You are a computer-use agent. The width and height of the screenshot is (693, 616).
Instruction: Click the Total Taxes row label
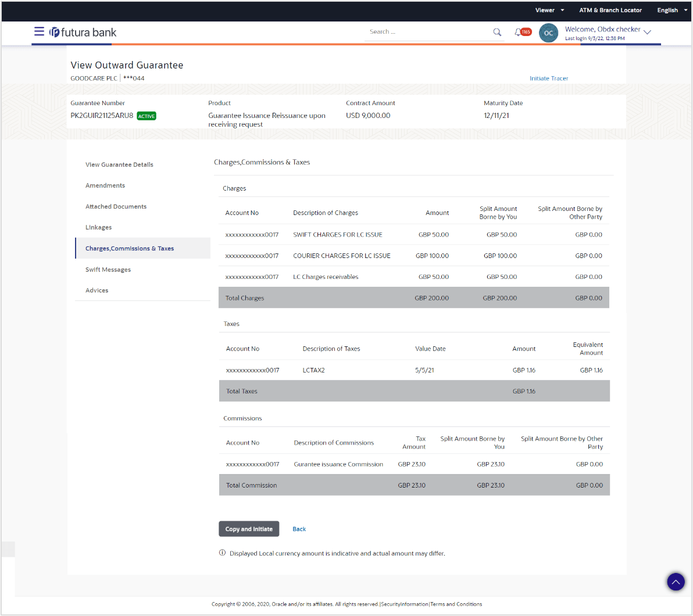[241, 392]
